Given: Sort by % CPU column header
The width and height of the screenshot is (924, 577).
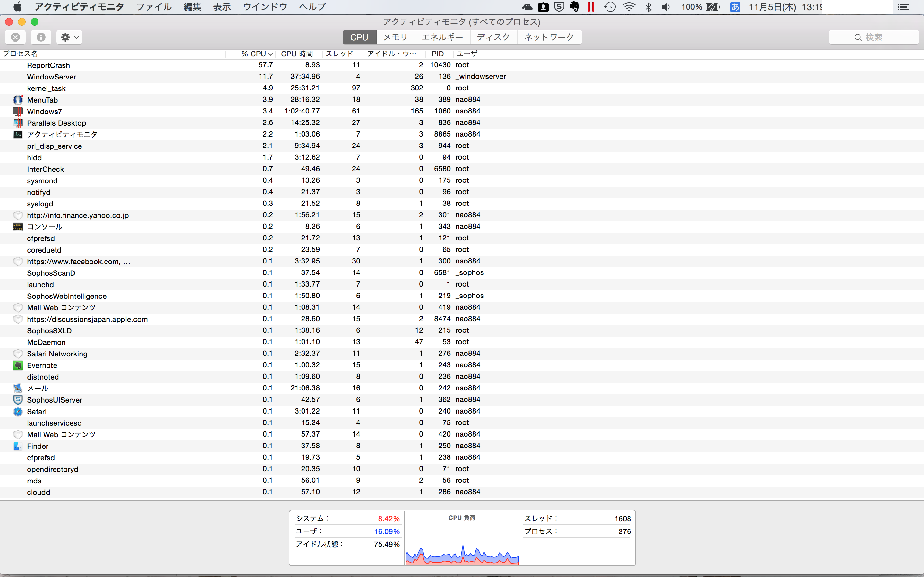Looking at the screenshot, I should [254, 54].
